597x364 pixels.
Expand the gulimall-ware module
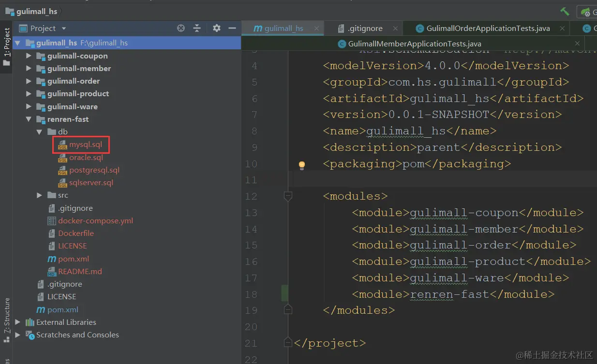click(29, 106)
